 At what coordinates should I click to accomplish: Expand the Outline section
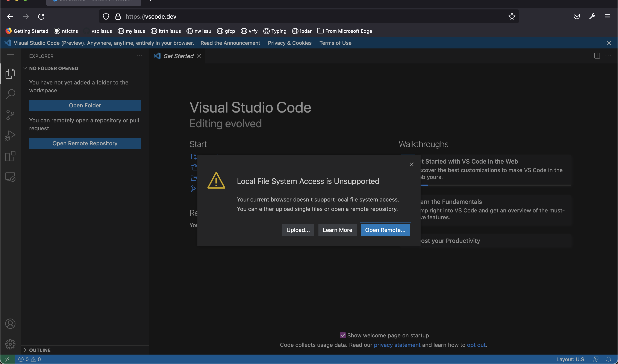click(40, 350)
